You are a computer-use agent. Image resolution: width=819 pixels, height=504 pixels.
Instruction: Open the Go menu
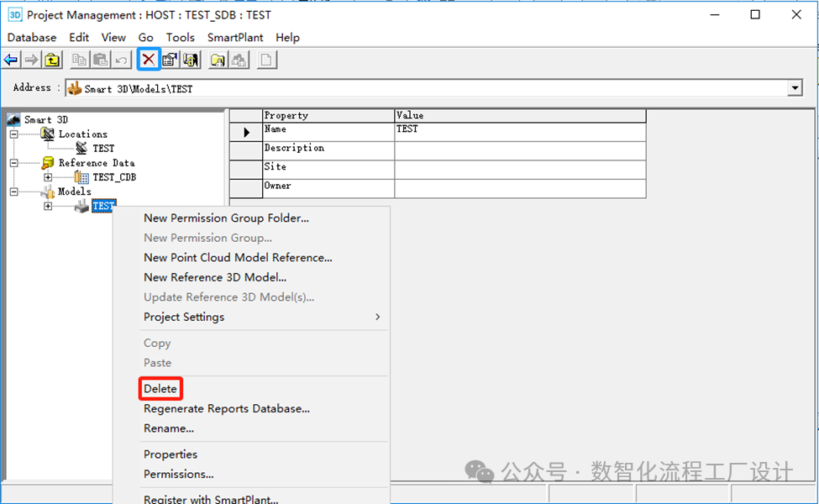(x=145, y=38)
